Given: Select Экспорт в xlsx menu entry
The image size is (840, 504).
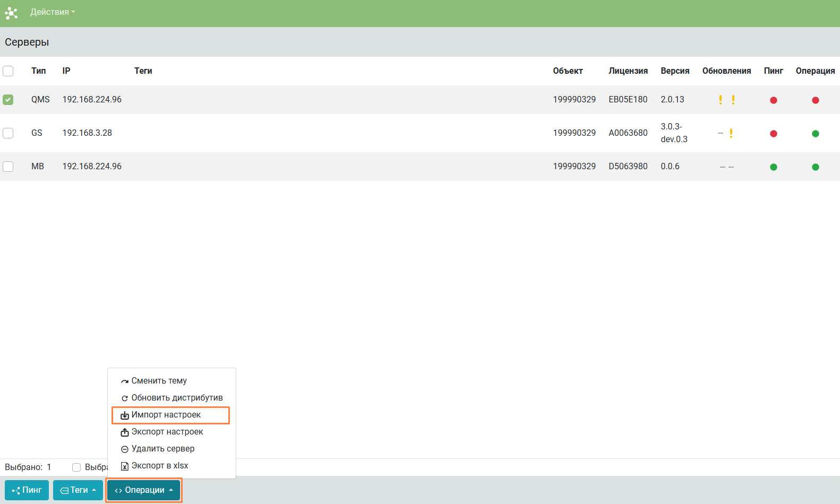Looking at the screenshot, I should pyautogui.click(x=160, y=466).
